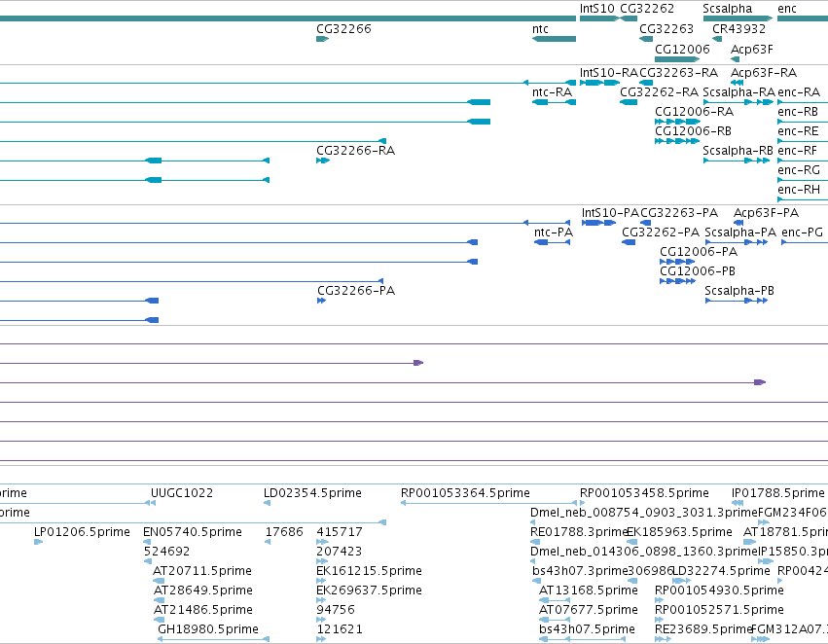
Task: Click protein Scsalpha-PA
Action: tap(740, 233)
